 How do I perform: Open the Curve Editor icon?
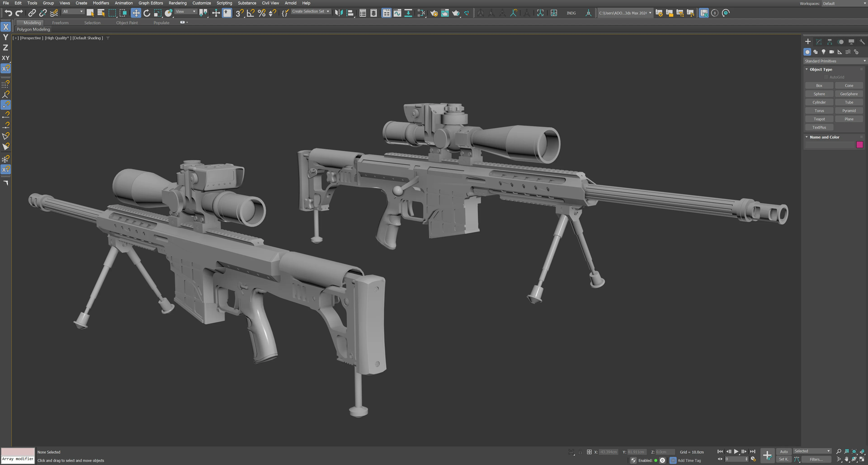pyautogui.click(x=397, y=13)
